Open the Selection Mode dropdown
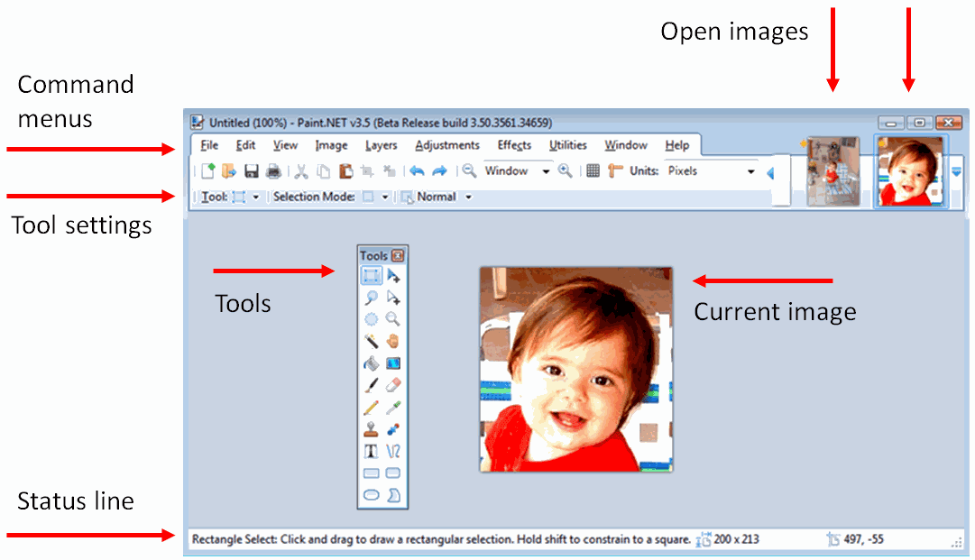The height and width of the screenshot is (560, 975). [385, 197]
